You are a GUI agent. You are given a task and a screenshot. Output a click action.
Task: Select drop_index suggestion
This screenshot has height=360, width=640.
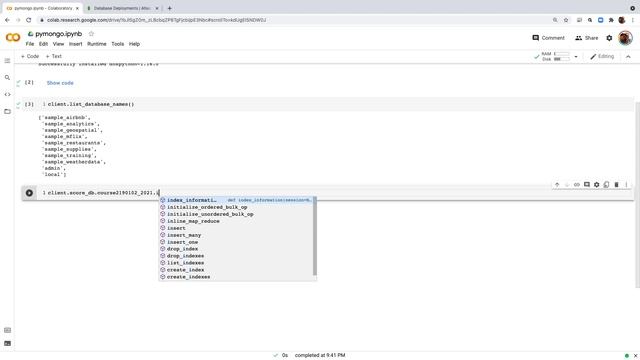tap(236, 249)
